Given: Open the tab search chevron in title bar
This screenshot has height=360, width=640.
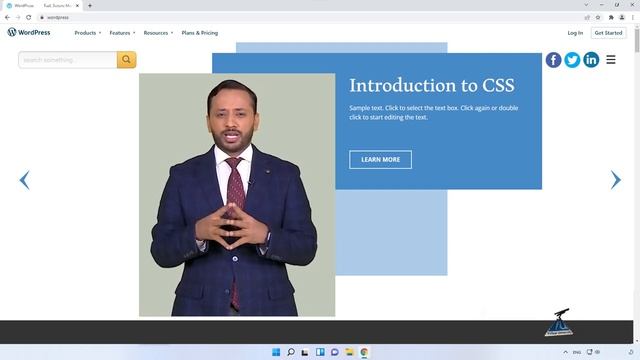Looking at the screenshot, I should (586, 5).
